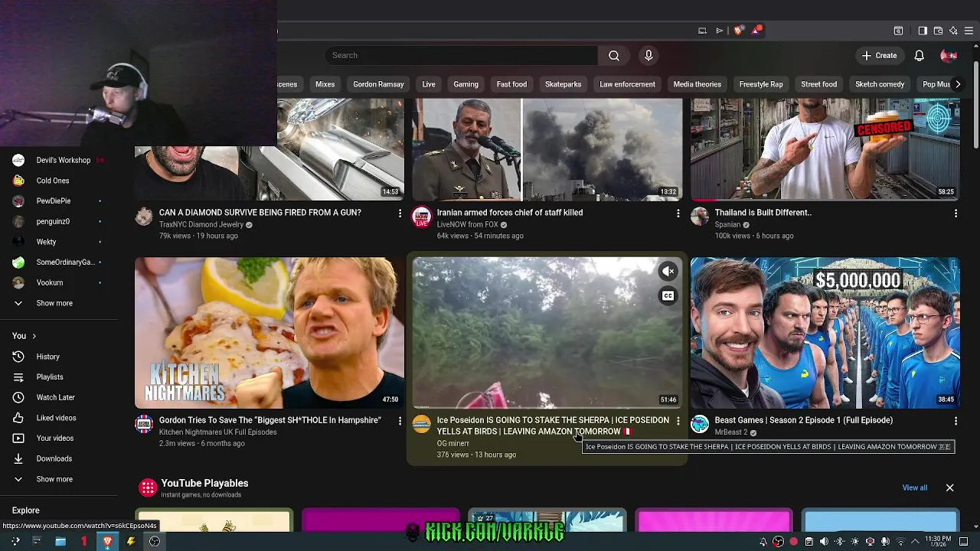Open options for Thailand is Built Different video
This screenshot has height=551, width=980.
coord(955,214)
